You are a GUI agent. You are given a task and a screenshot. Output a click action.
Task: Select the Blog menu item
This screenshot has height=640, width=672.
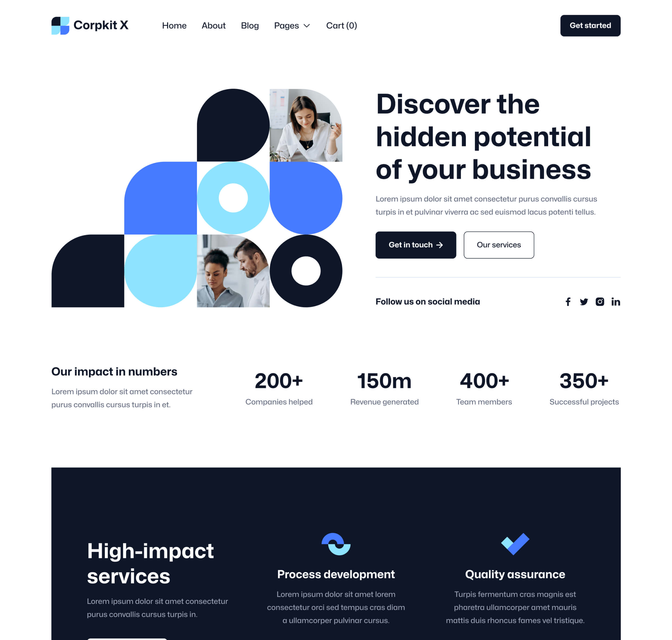click(x=250, y=25)
